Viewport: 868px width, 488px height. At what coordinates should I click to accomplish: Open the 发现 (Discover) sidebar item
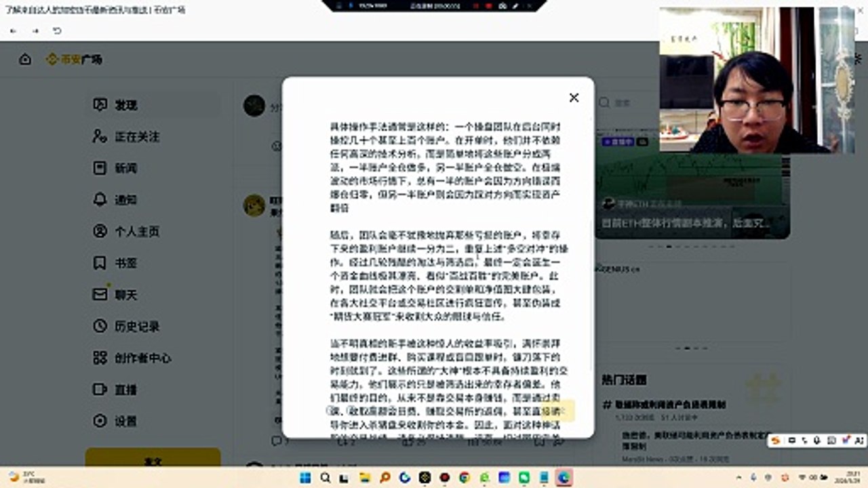point(154,105)
